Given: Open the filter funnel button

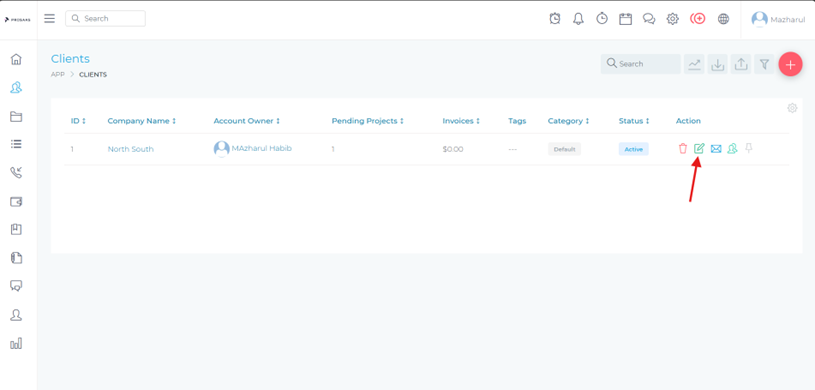Looking at the screenshot, I should (x=764, y=64).
